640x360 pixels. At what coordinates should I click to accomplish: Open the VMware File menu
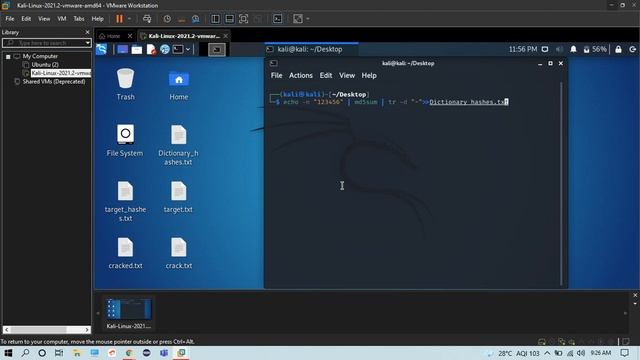(10, 19)
